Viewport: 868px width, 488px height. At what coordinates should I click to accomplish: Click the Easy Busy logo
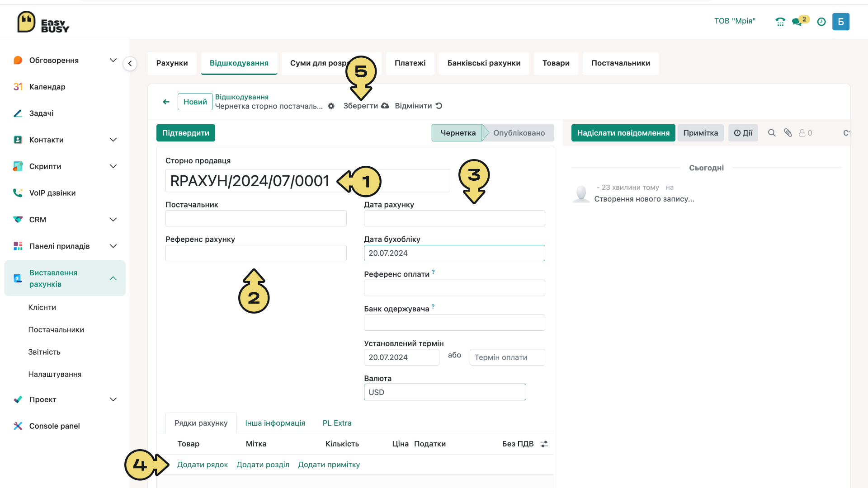43,22
